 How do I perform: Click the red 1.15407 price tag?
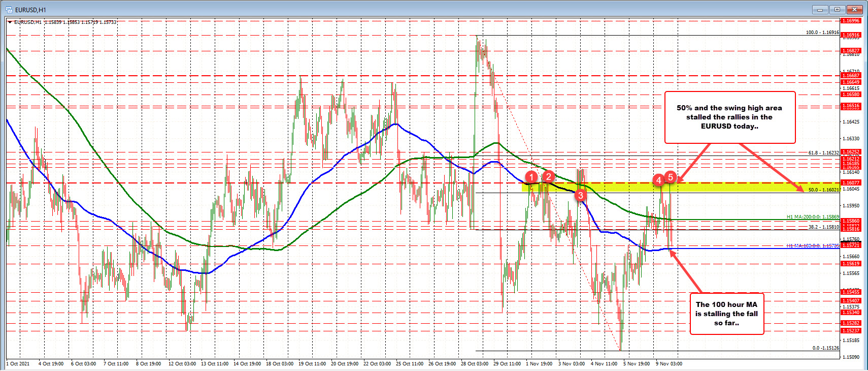pyautogui.click(x=851, y=301)
